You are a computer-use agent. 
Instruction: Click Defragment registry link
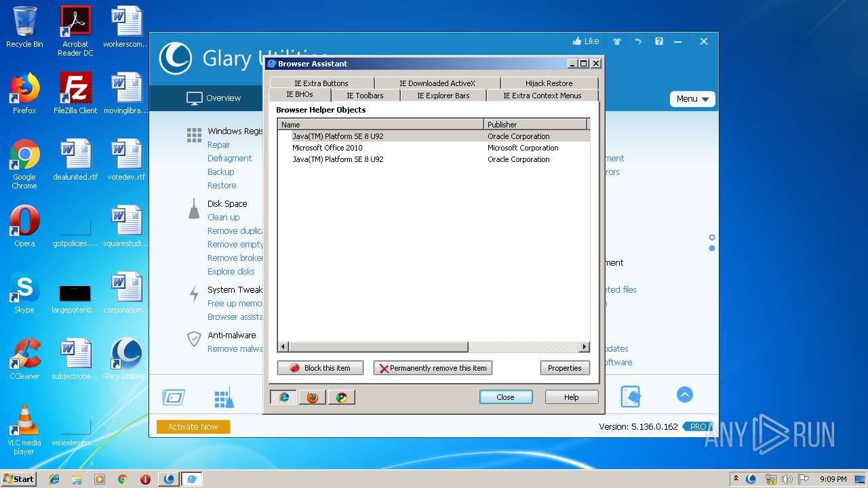click(229, 158)
